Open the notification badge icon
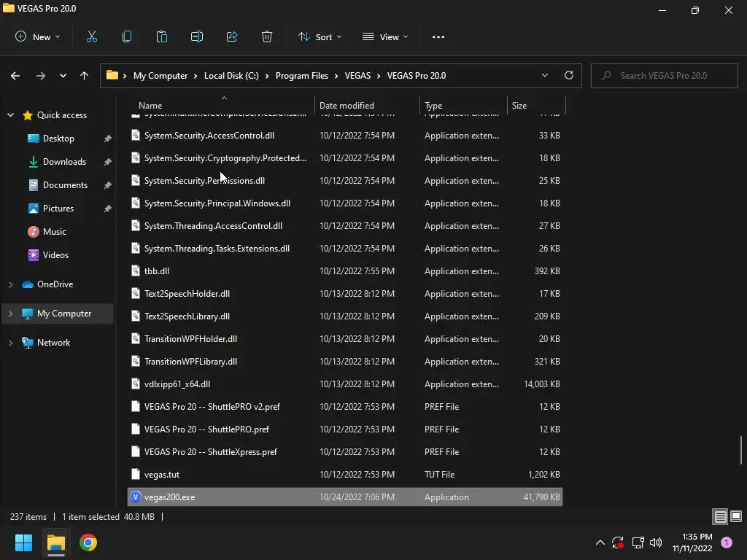This screenshot has height=560, width=747. point(727,542)
